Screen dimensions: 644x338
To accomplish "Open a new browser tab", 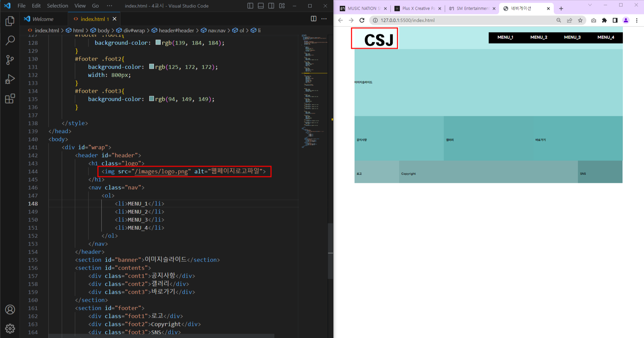I will (x=561, y=9).
